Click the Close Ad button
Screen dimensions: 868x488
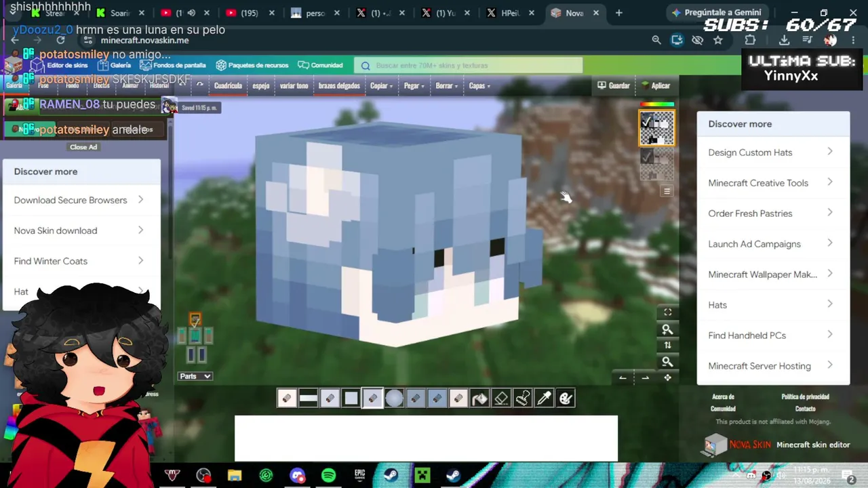point(83,147)
